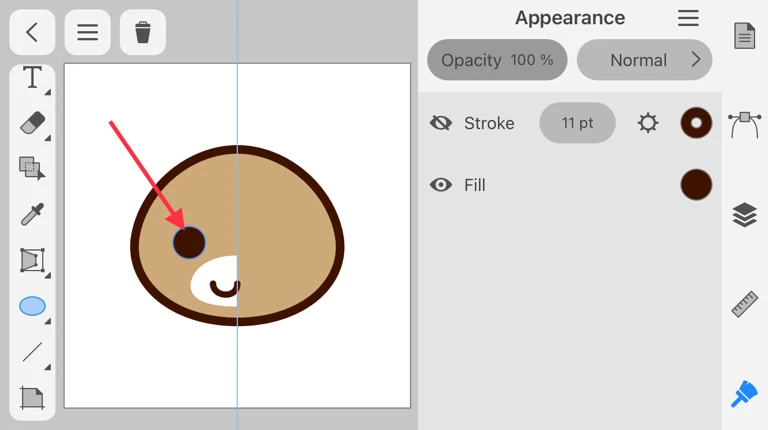768x430 pixels.
Task: Open the Layers panel icon
Action: pos(744,215)
